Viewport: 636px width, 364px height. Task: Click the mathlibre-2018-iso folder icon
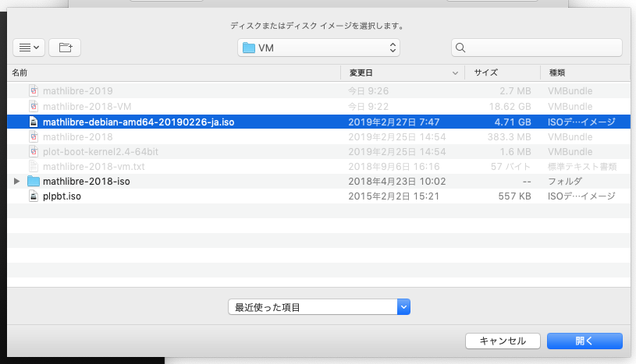(x=33, y=182)
